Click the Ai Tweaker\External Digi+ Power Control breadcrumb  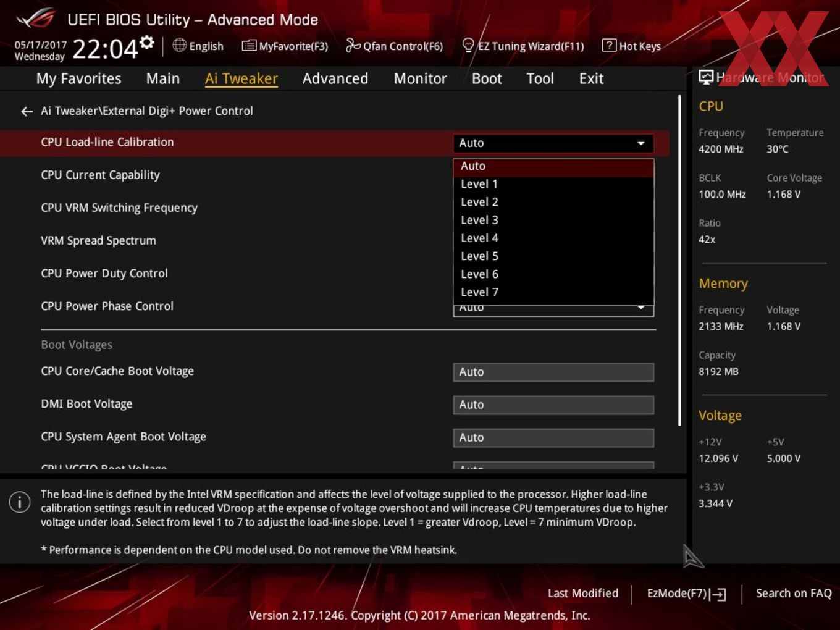[147, 111]
